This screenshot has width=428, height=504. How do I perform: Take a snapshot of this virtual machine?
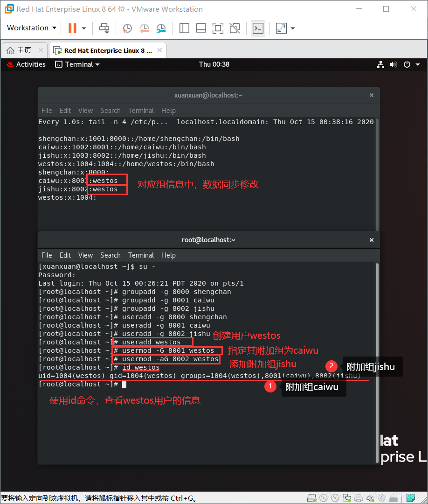127,28
